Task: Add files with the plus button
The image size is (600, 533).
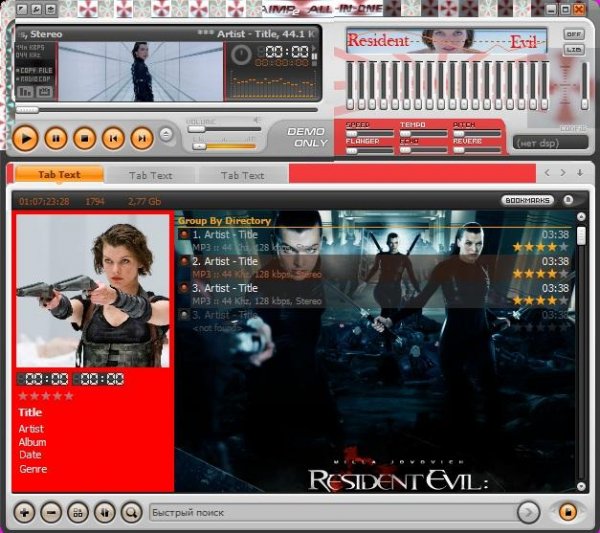Action: 24,512
